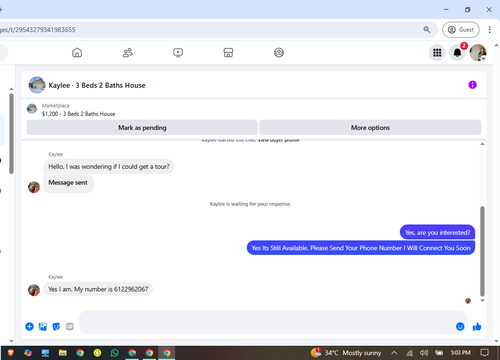Click the chat scrollbar down arrow
Viewport: 500px width, 360px height.
tap(482, 300)
